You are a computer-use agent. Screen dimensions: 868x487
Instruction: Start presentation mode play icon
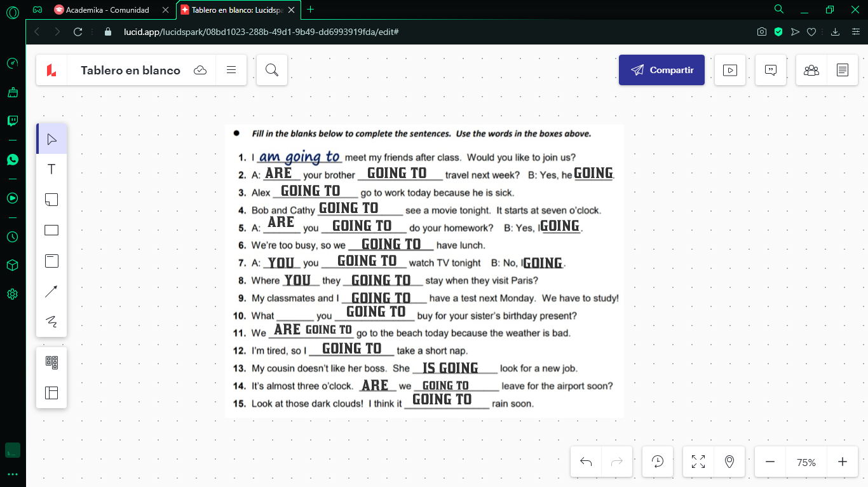[730, 70]
